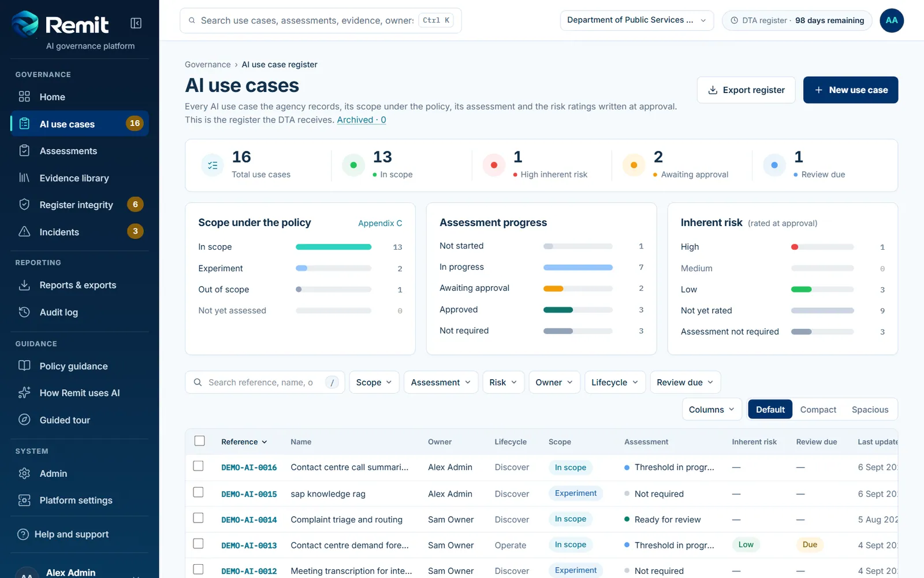The width and height of the screenshot is (924, 578).
Task: Click the Remit logo icon
Action: [x=25, y=23]
